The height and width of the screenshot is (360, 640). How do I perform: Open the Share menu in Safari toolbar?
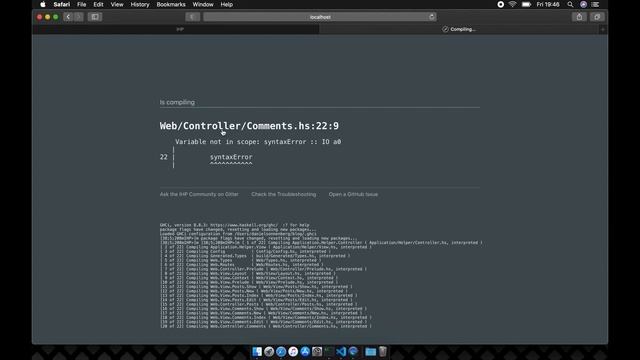tap(579, 17)
